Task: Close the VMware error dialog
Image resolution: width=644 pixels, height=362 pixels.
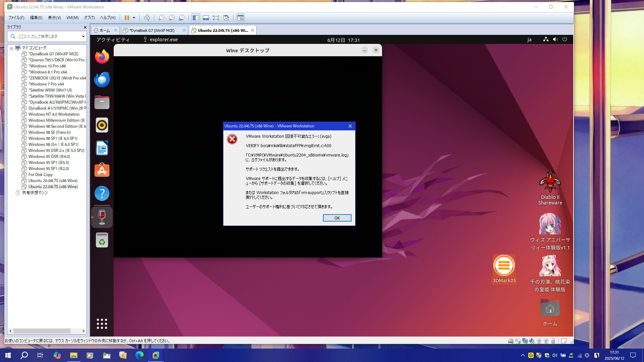Action: tap(350, 126)
